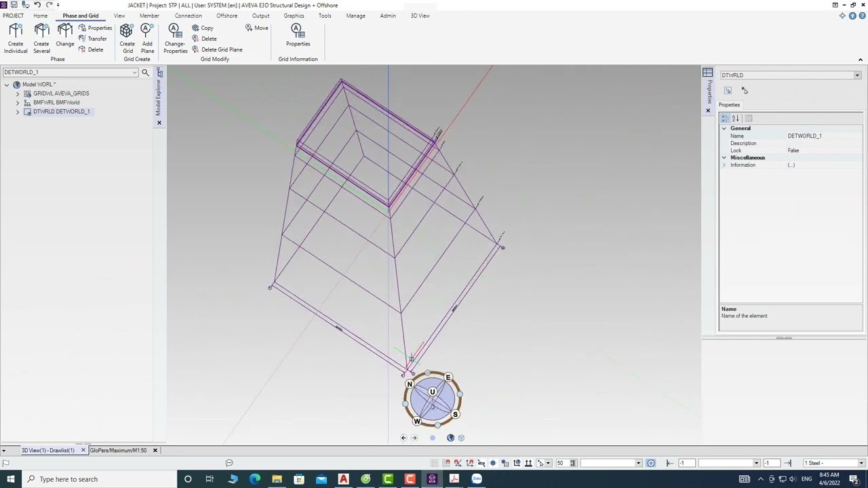Screen dimensions: 868x488
Task: Click Transfer in Phase group
Action: pos(93,39)
